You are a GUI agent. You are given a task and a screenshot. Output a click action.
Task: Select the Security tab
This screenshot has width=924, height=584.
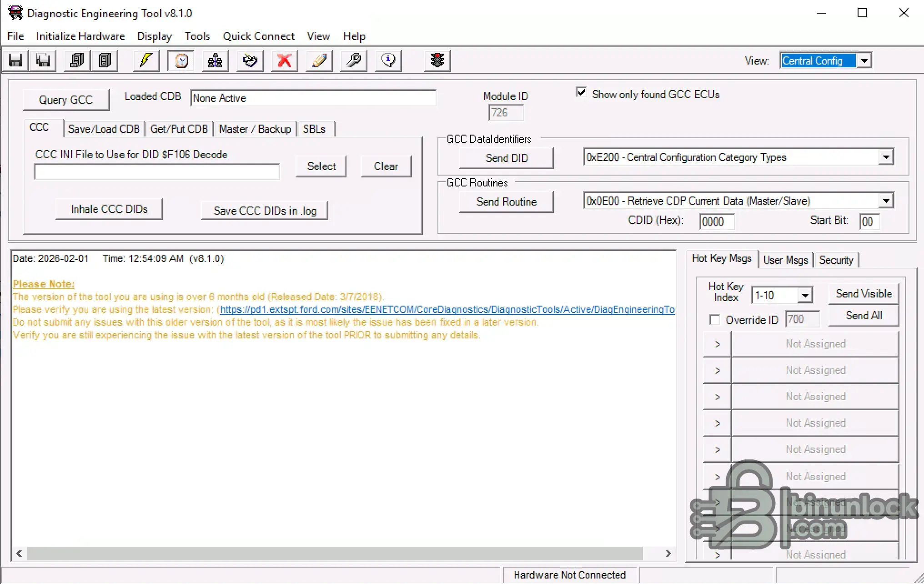(836, 260)
